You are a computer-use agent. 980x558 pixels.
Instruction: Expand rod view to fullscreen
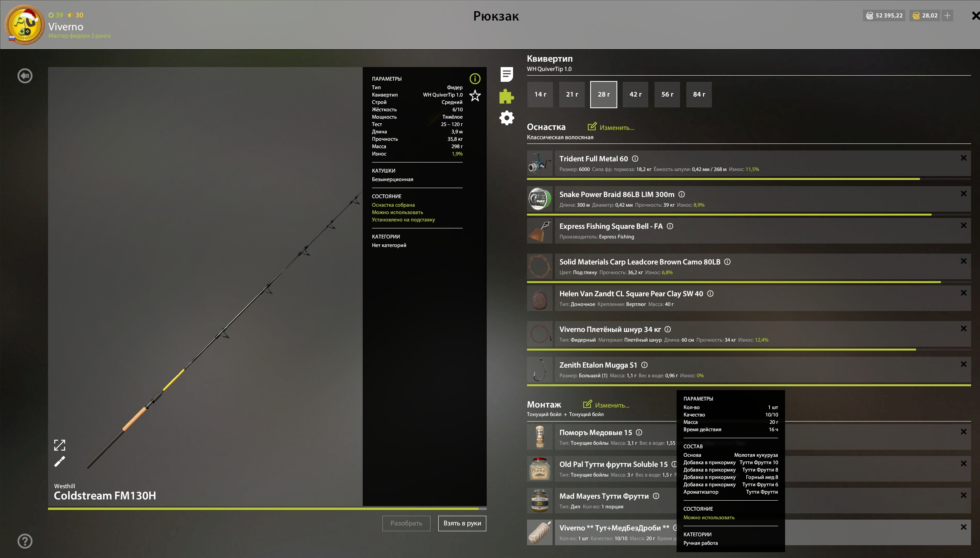pos(60,445)
